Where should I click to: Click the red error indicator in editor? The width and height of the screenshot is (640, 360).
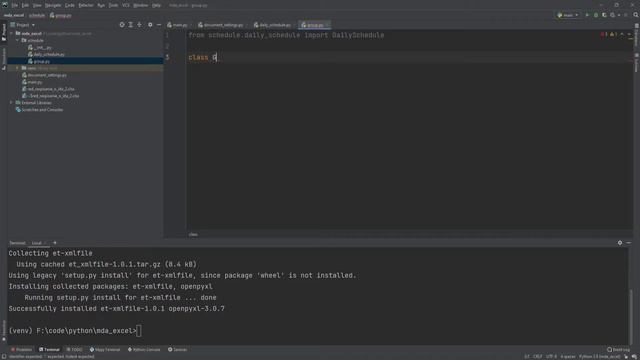click(x=604, y=35)
